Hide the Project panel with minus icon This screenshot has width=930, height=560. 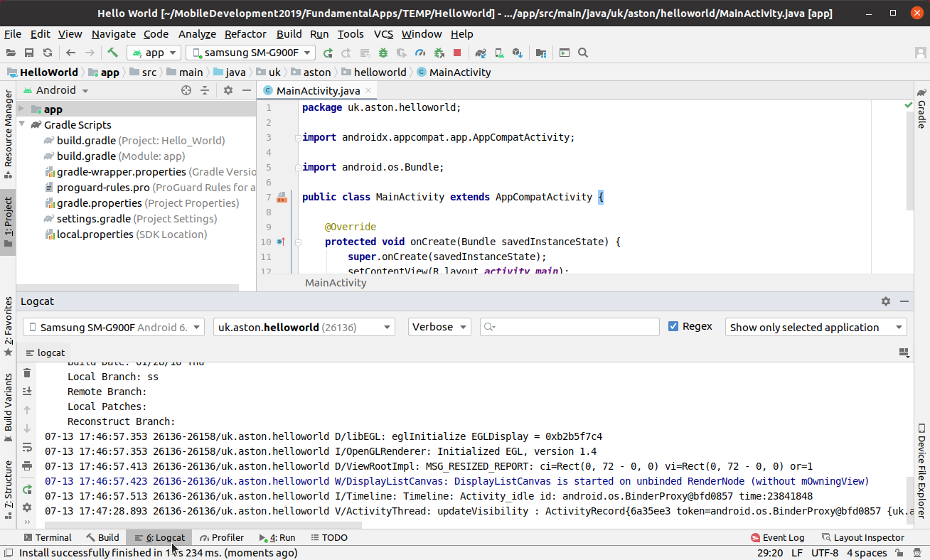[247, 90]
